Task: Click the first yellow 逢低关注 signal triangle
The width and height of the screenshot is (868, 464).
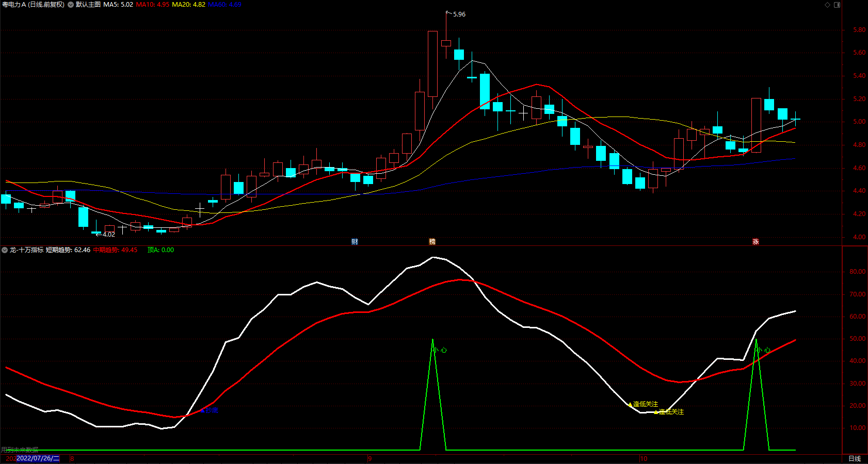Action: click(x=630, y=404)
